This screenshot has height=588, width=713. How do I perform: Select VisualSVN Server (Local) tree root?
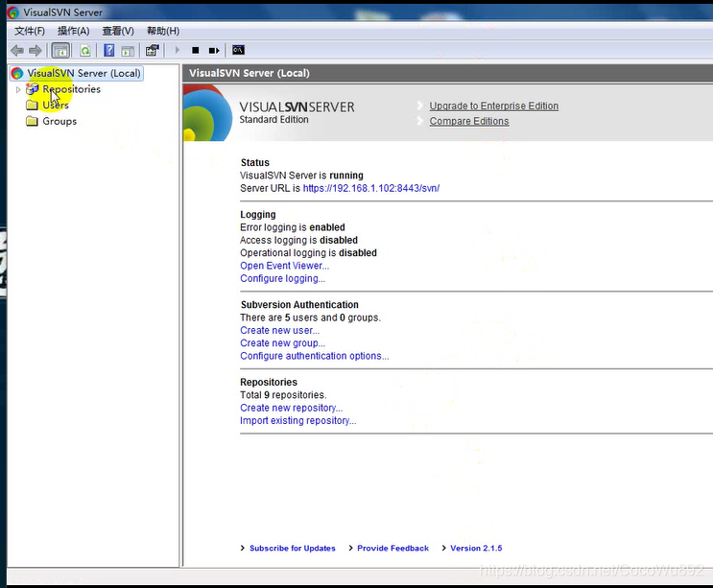pos(77,73)
